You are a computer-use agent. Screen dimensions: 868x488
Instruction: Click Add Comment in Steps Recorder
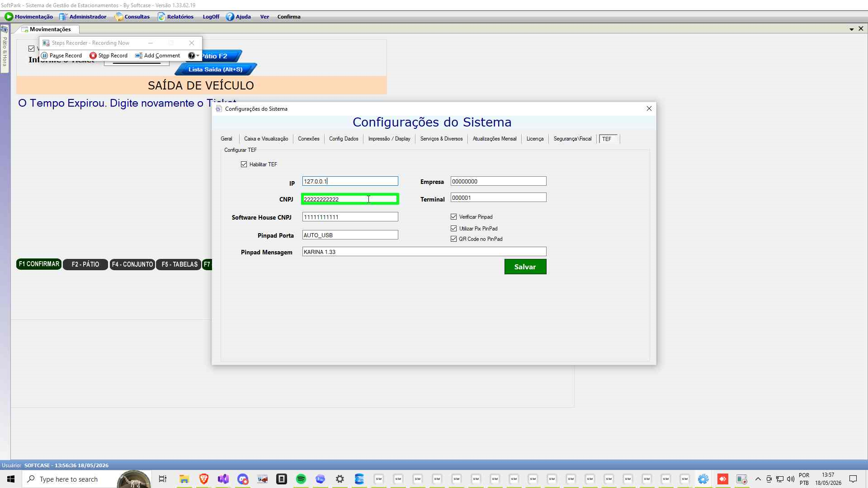click(158, 56)
